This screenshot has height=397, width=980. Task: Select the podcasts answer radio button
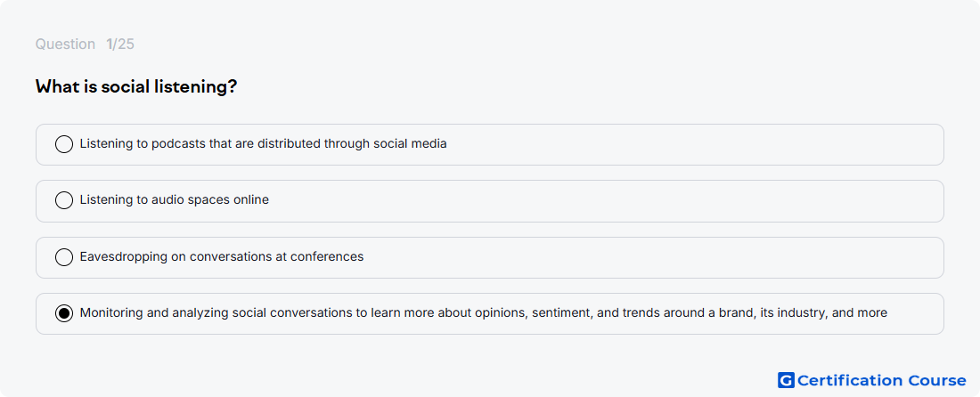[x=64, y=144]
